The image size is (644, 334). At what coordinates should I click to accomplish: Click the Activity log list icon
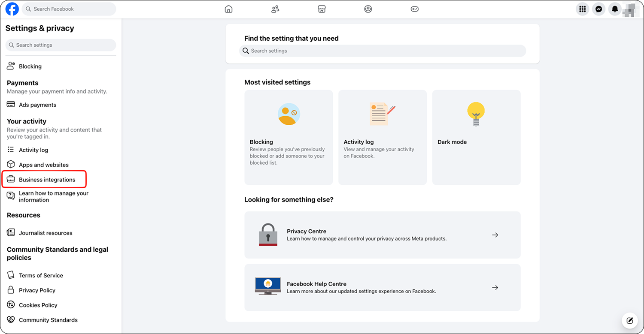tap(11, 150)
